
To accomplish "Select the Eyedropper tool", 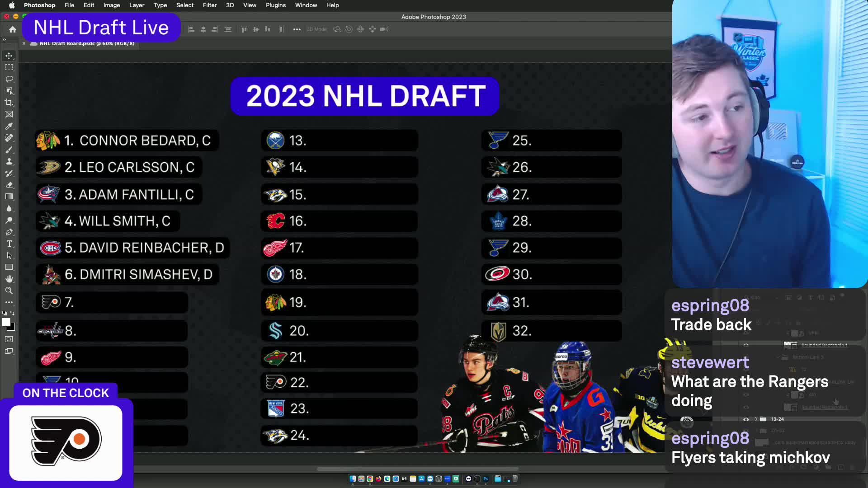I will tap(9, 126).
